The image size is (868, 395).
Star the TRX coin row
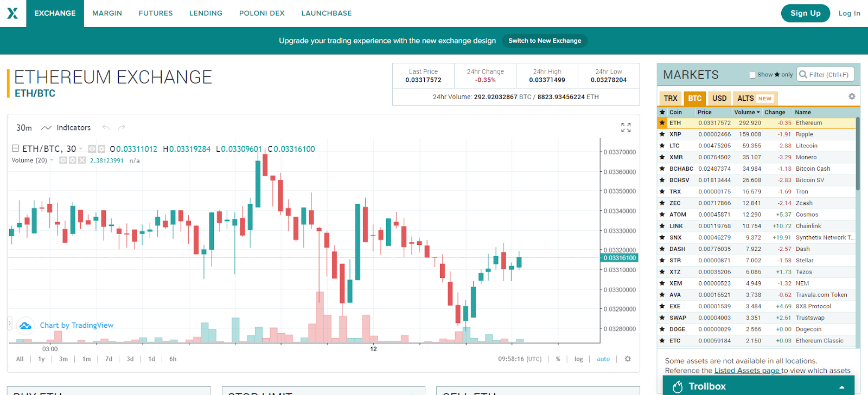(x=662, y=192)
